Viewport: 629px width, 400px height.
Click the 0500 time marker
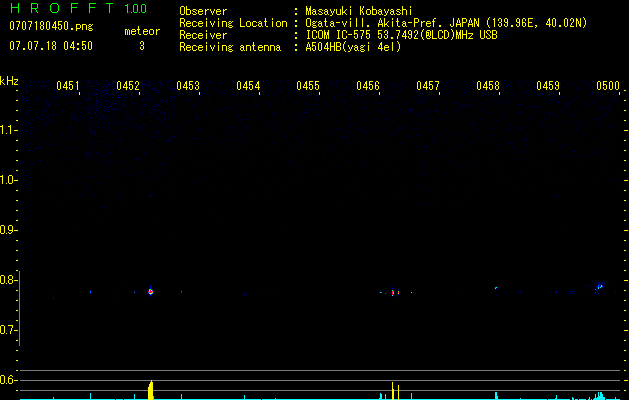[x=608, y=86]
